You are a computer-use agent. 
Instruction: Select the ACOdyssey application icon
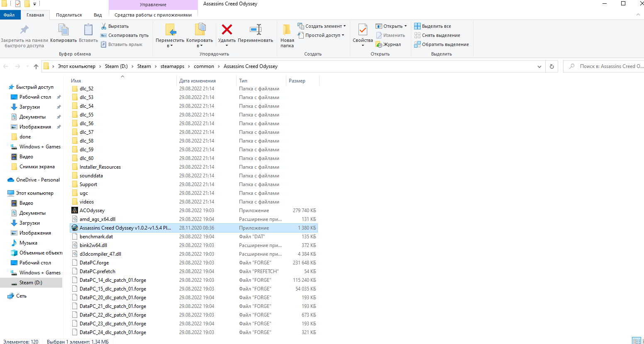75,211
